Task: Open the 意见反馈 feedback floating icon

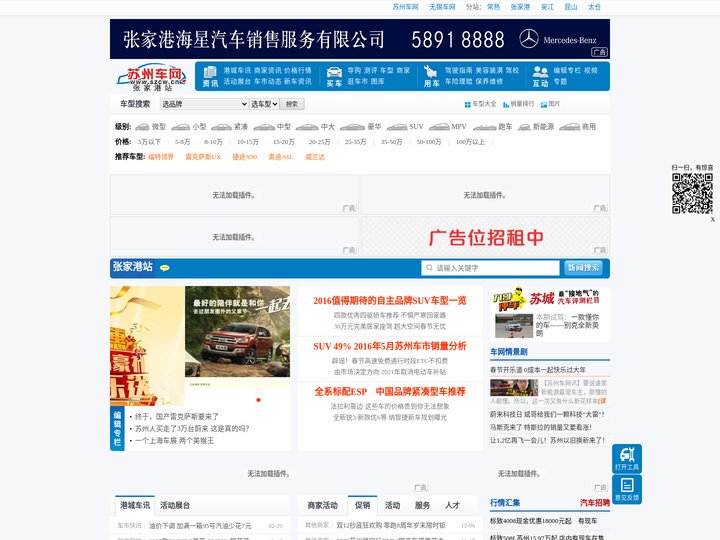Action: coord(627,489)
